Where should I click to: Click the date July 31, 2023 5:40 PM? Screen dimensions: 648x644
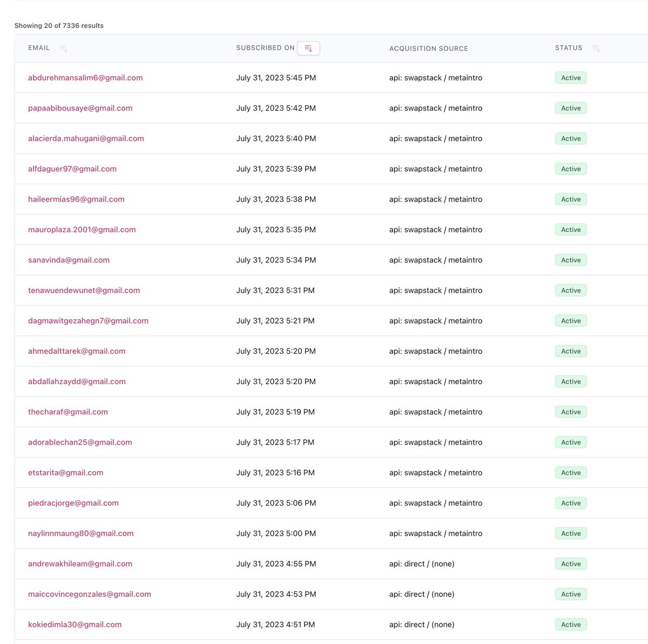276,138
